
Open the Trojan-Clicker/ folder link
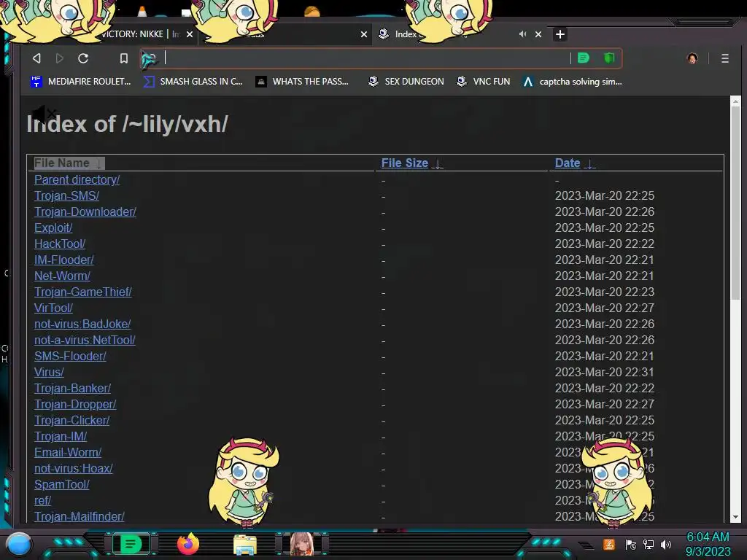[x=71, y=421]
